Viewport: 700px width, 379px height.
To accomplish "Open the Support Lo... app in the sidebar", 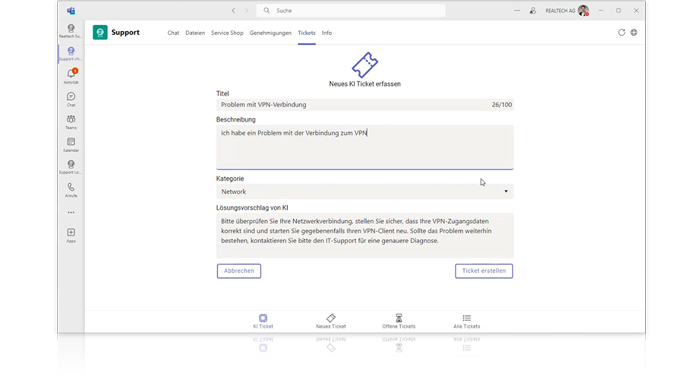I will tap(71, 167).
